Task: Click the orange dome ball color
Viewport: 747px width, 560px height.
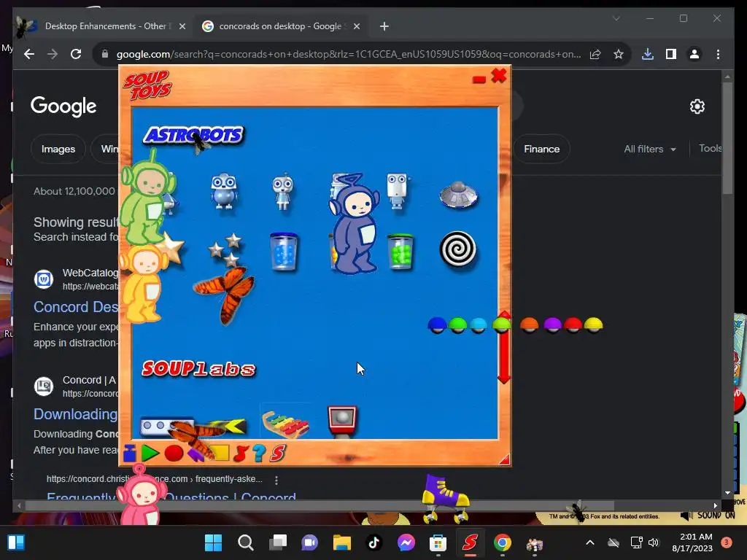Action: coord(529,324)
